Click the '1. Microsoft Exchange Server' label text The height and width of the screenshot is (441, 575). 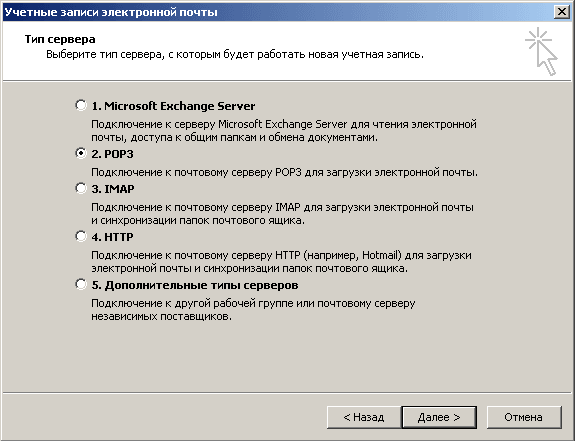(x=173, y=106)
